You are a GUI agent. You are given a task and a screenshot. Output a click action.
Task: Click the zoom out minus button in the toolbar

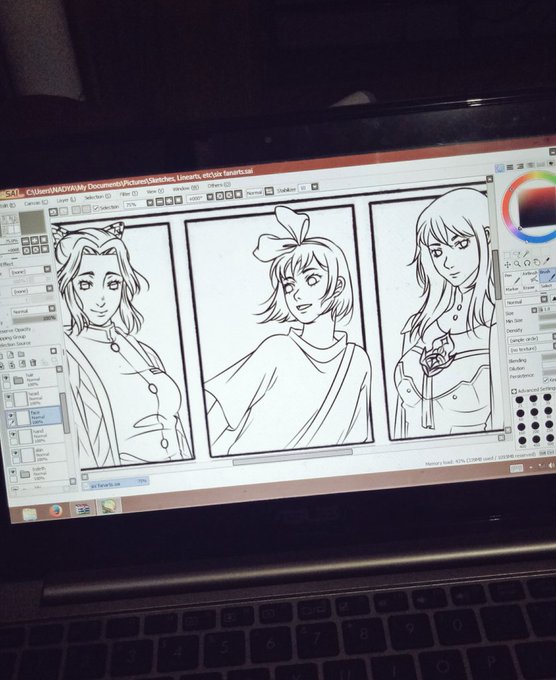[159, 202]
